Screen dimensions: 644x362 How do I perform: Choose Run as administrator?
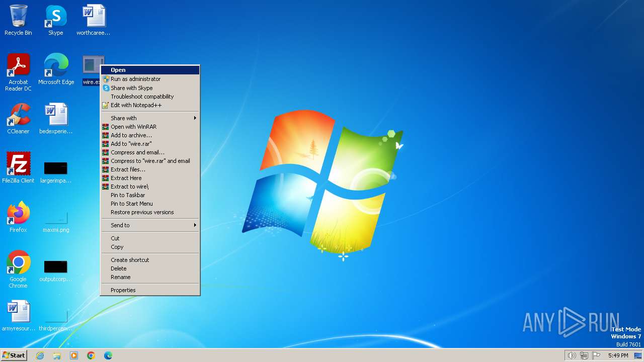click(x=150, y=79)
